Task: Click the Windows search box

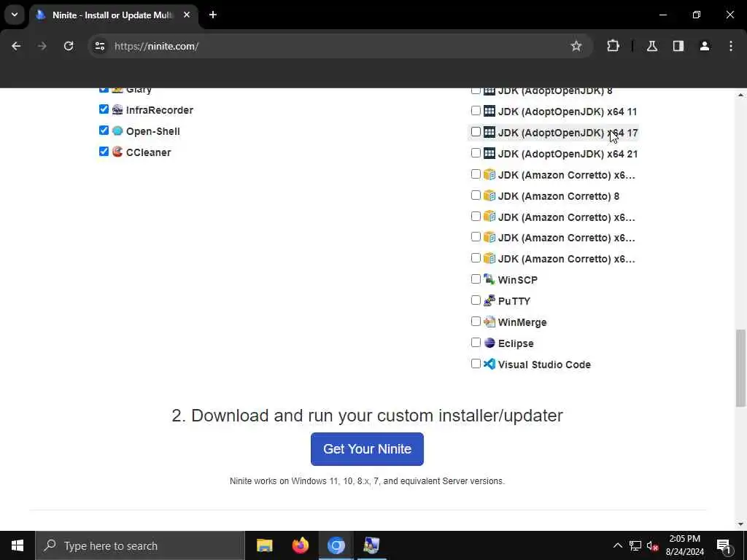Action: tap(140, 545)
